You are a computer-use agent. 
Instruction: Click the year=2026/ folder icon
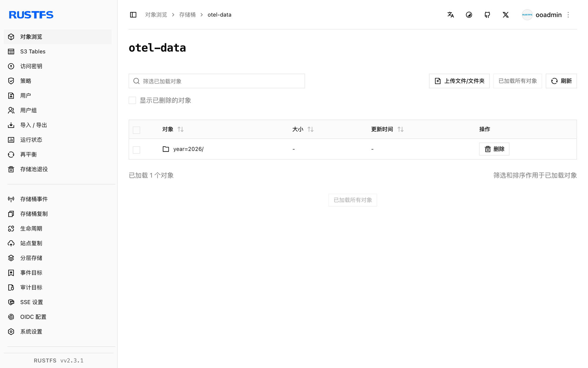pyautogui.click(x=166, y=149)
